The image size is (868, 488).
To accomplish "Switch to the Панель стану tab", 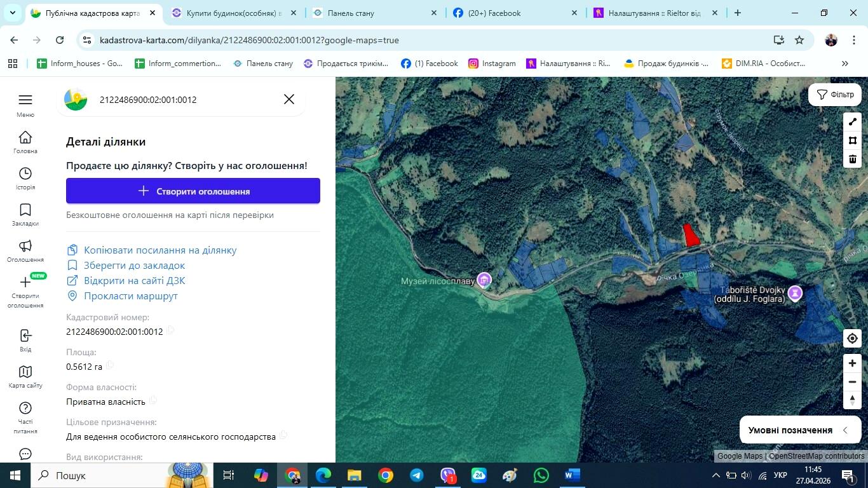I will point(375,13).
